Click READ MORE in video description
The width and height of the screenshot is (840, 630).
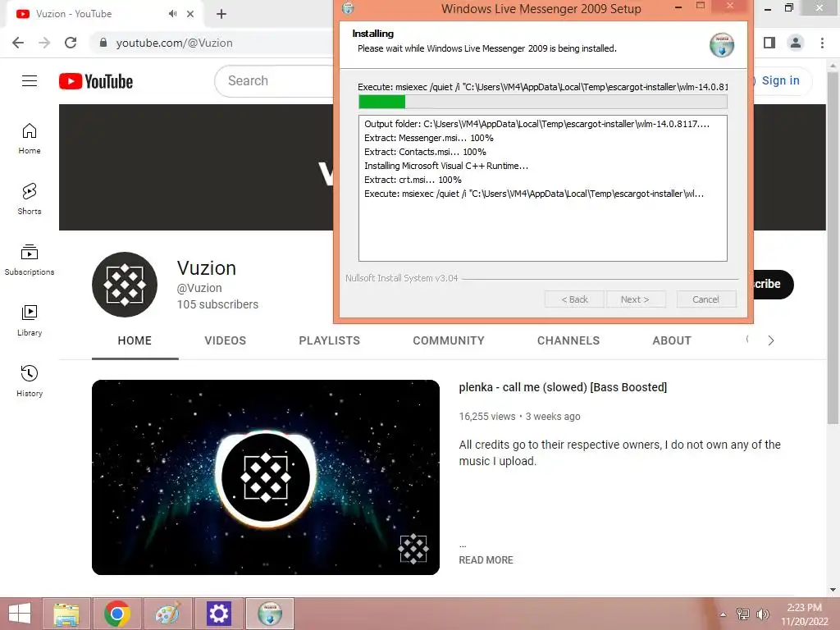tap(486, 559)
